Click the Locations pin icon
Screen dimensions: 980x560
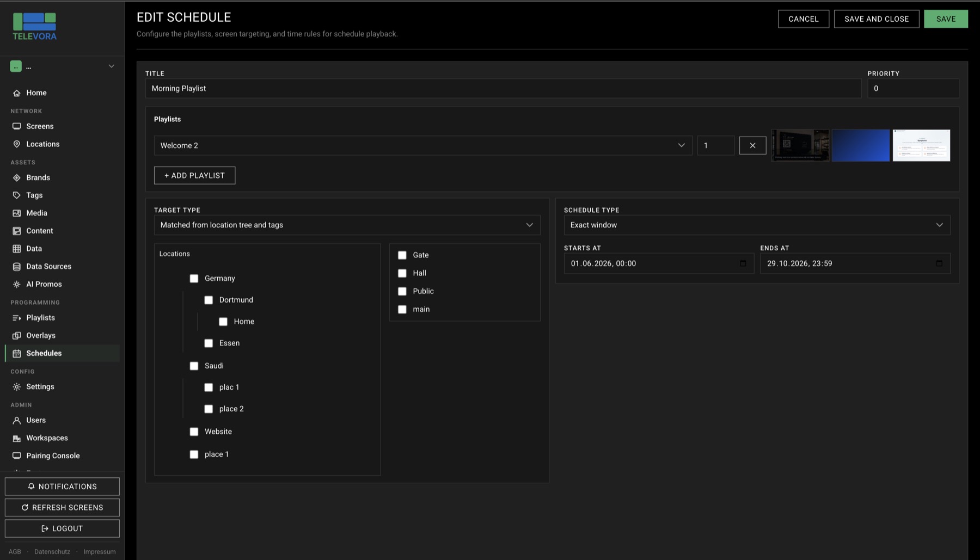coord(17,144)
